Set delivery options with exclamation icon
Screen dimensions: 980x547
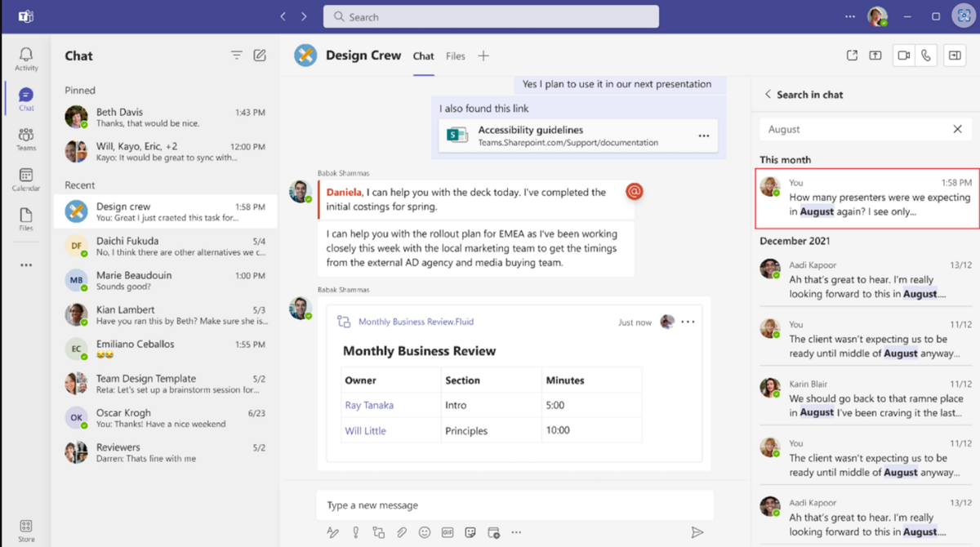tap(355, 532)
